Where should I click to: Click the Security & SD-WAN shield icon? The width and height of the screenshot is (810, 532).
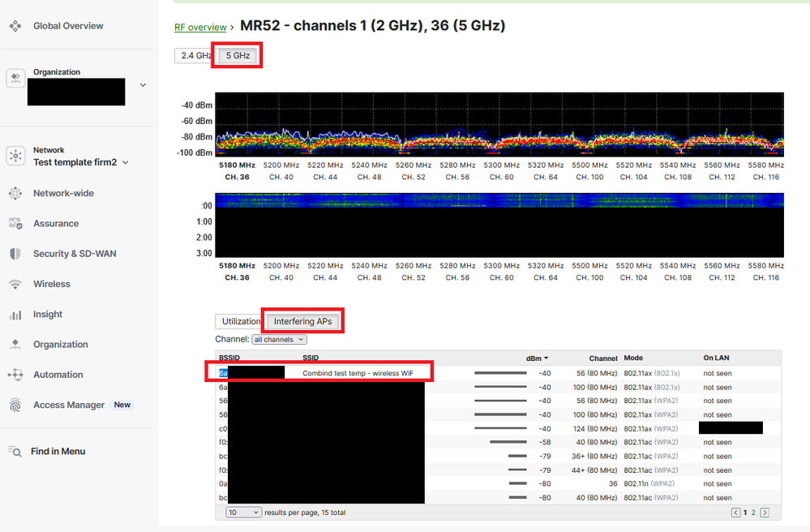(x=15, y=254)
